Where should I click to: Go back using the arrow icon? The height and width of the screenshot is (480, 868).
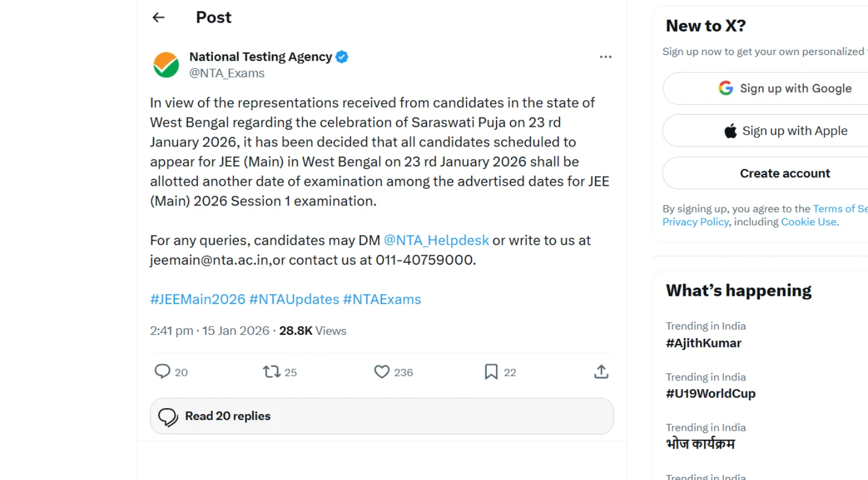pos(158,17)
